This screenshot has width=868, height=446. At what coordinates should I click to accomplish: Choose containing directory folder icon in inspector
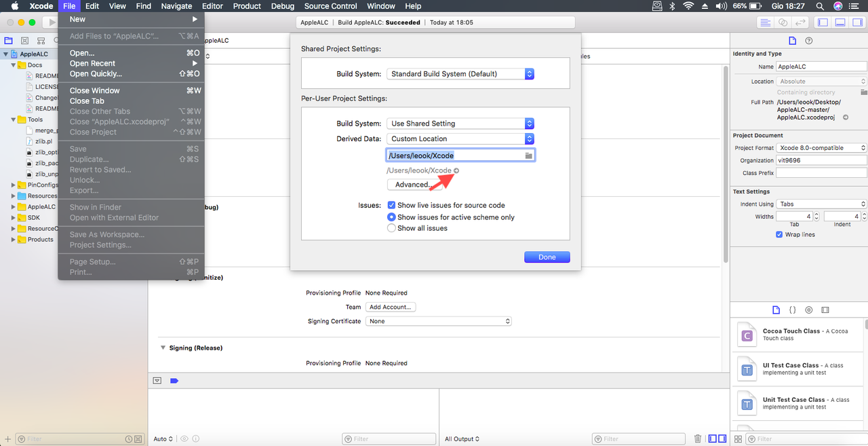coord(863,92)
